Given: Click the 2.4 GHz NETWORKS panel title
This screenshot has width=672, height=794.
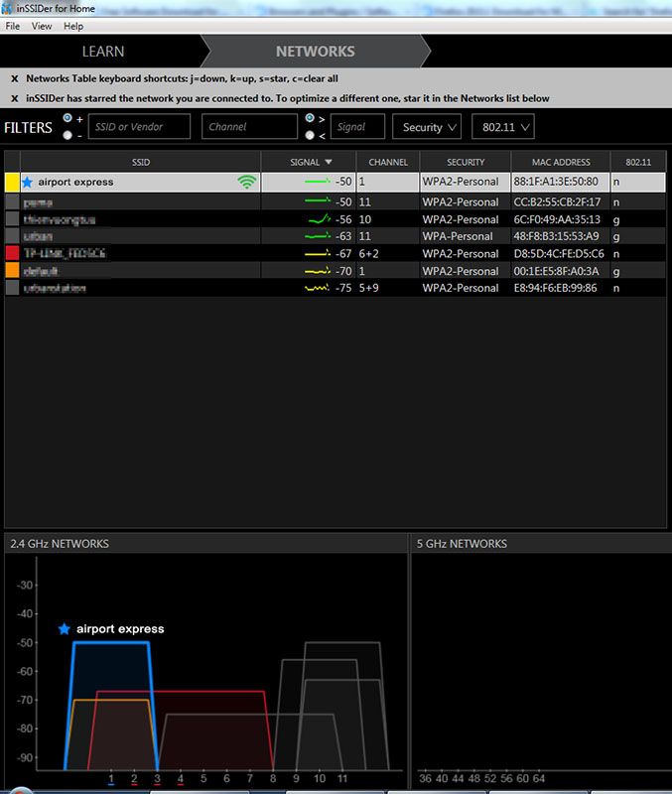Looking at the screenshot, I should click(x=60, y=544).
